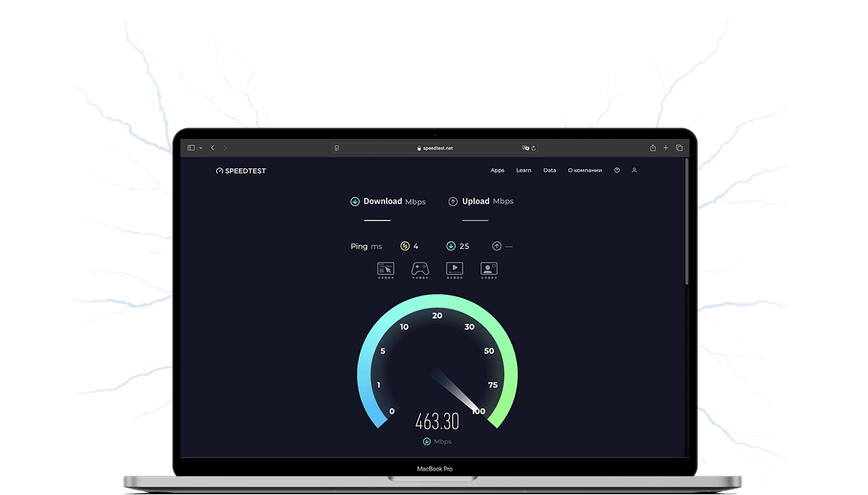Screen dimensions: 868x495
Task: Open the Data menu
Action: tap(549, 170)
